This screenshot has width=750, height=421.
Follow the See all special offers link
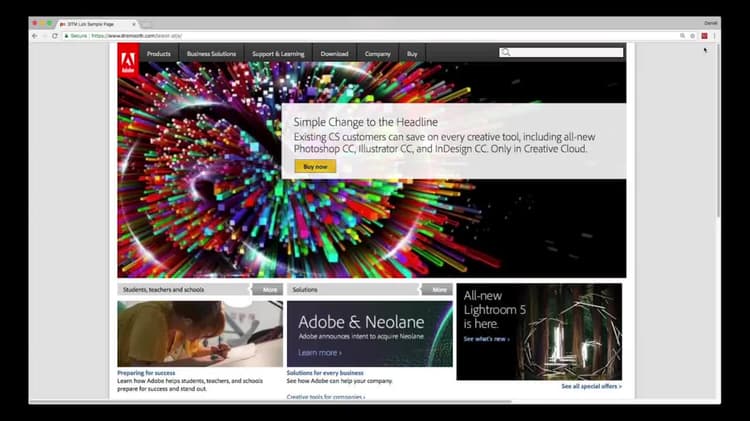[x=592, y=386]
